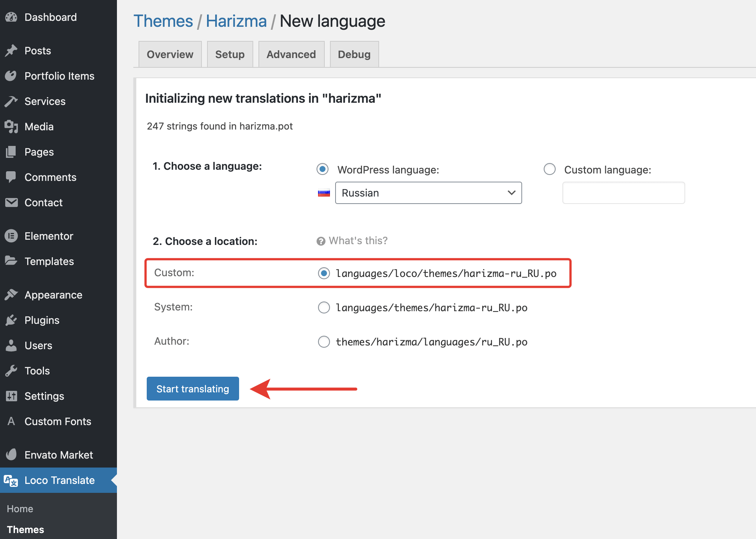Viewport: 756px width, 539px height.
Task: Click the Loco Translate sidebar icon
Action: click(x=11, y=481)
